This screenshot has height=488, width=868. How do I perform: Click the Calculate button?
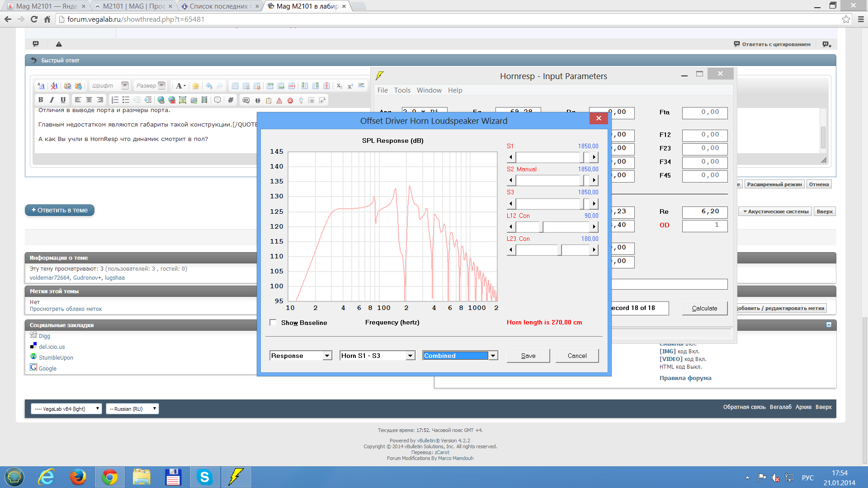(704, 308)
